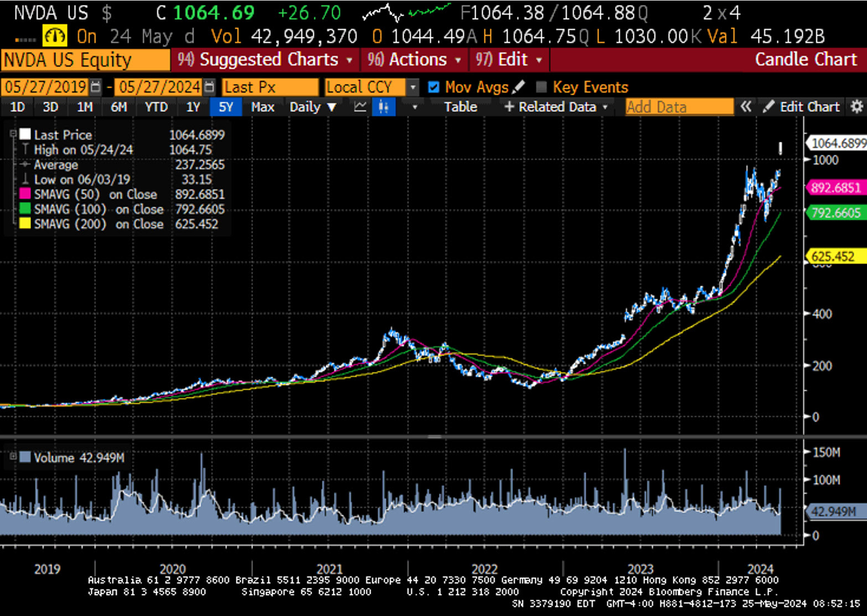Screen dimensions: 867x616
Task: Select the 1Y range tab
Action: click(x=193, y=107)
